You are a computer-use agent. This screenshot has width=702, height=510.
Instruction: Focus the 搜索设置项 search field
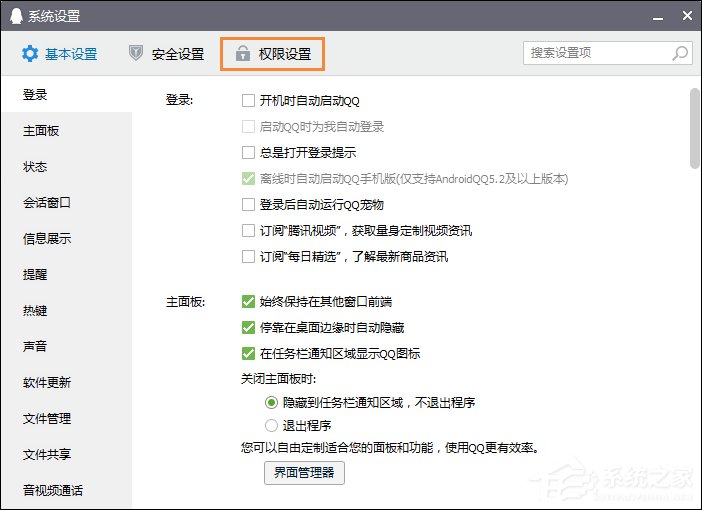[x=608, y=53]
